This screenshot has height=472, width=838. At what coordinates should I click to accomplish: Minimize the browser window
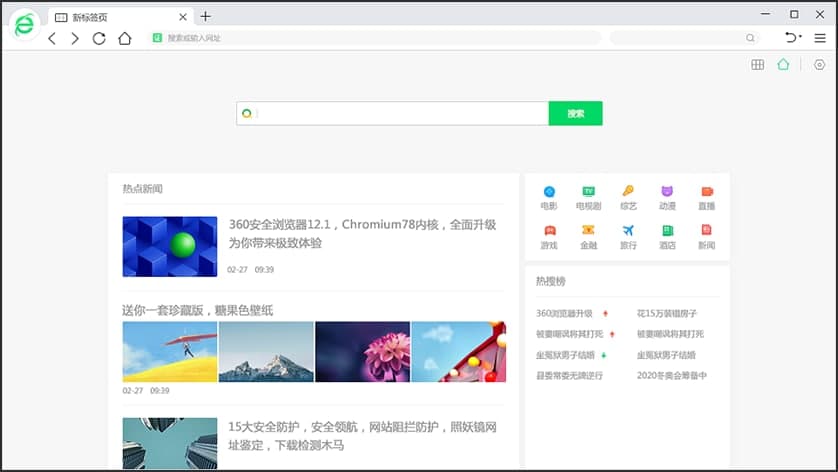(765, 14)
